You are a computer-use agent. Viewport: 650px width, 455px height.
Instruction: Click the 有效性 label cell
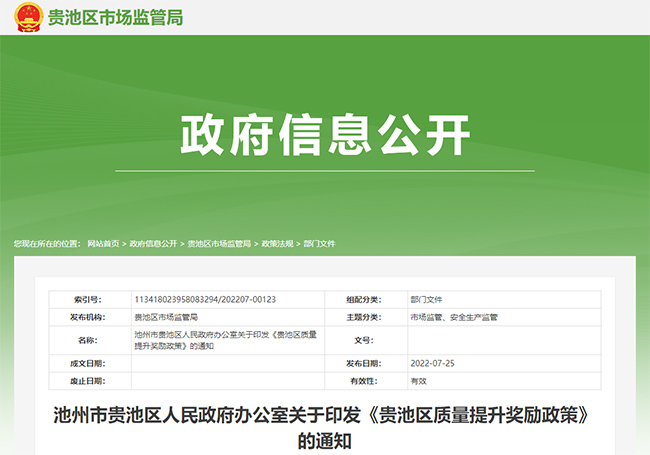pyautogui.click(x=366, y=381)
